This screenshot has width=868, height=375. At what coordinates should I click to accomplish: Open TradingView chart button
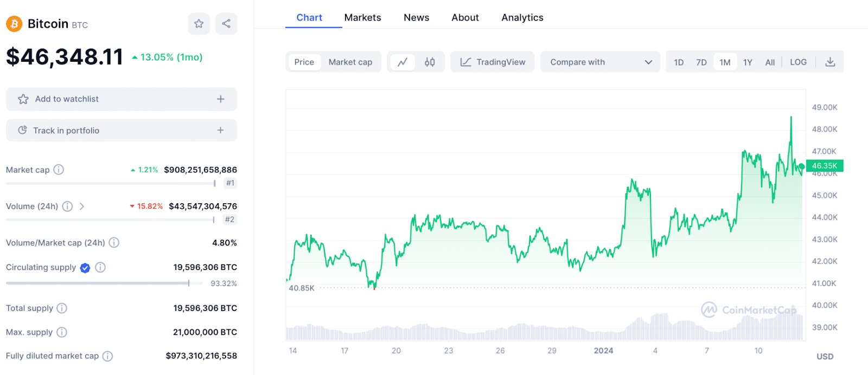tap(493, 62)
